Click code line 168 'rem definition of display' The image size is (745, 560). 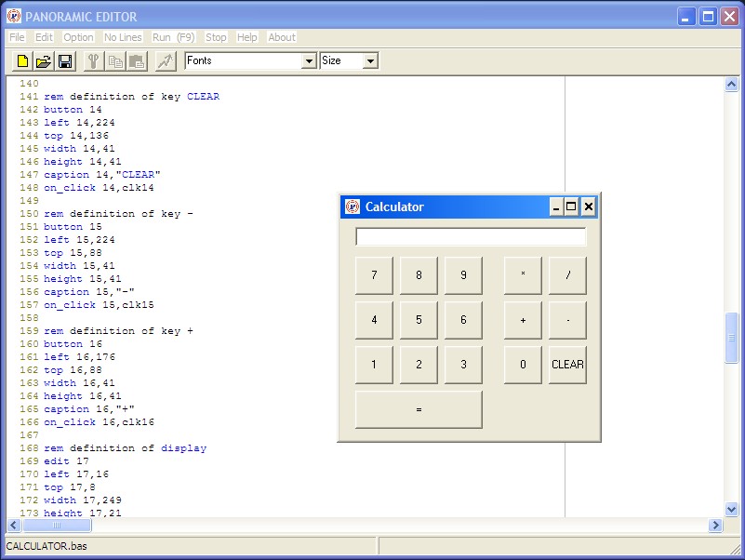[x=125, y=448]
